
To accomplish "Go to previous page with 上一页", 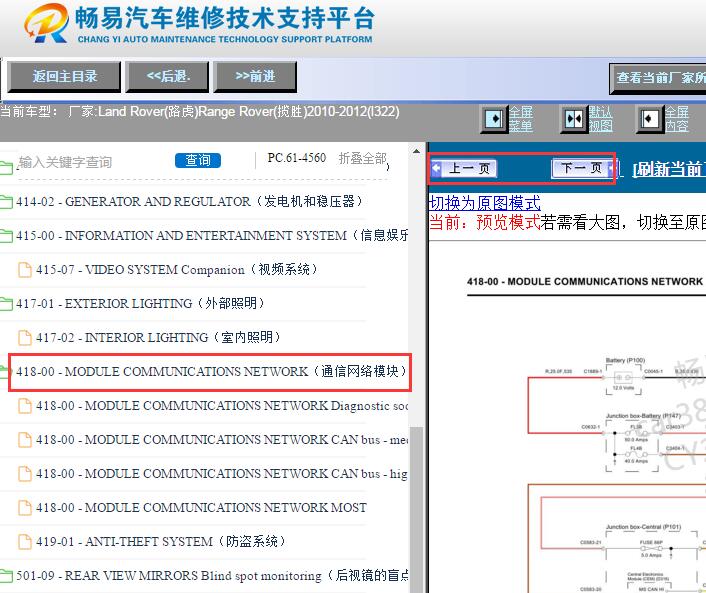I will click(464, 168).
